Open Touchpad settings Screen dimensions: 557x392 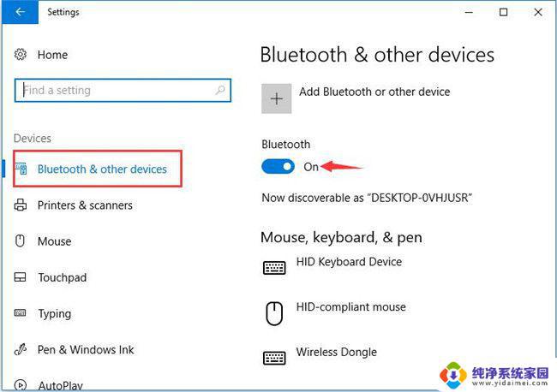63,277
